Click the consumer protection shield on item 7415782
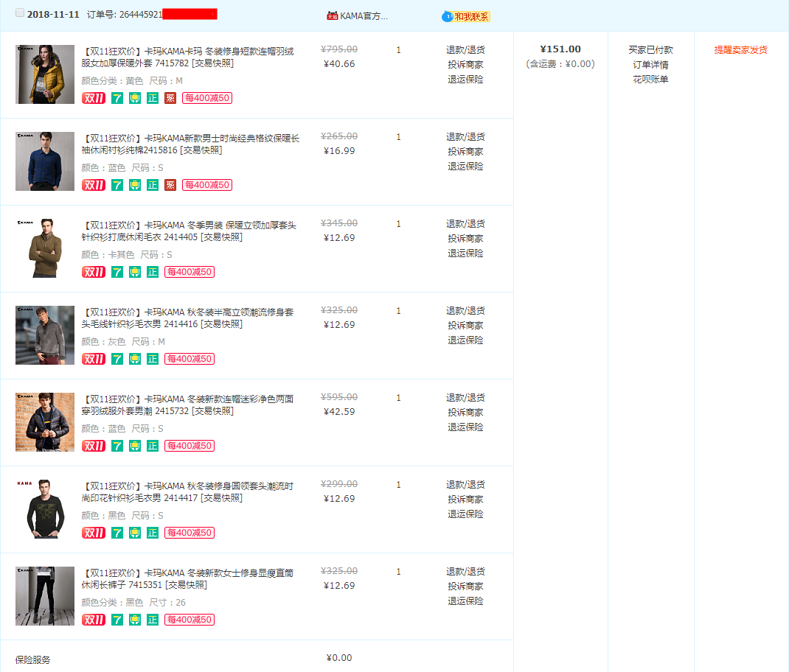Viewport: 789px width, 672px height. tap(135, 98)
